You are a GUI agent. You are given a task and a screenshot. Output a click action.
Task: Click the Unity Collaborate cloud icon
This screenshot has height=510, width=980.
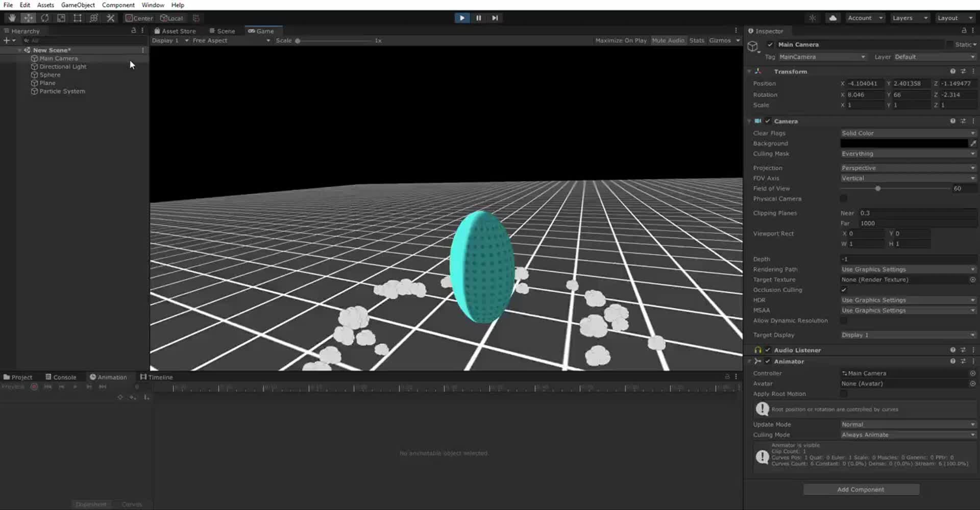(832, 18)
